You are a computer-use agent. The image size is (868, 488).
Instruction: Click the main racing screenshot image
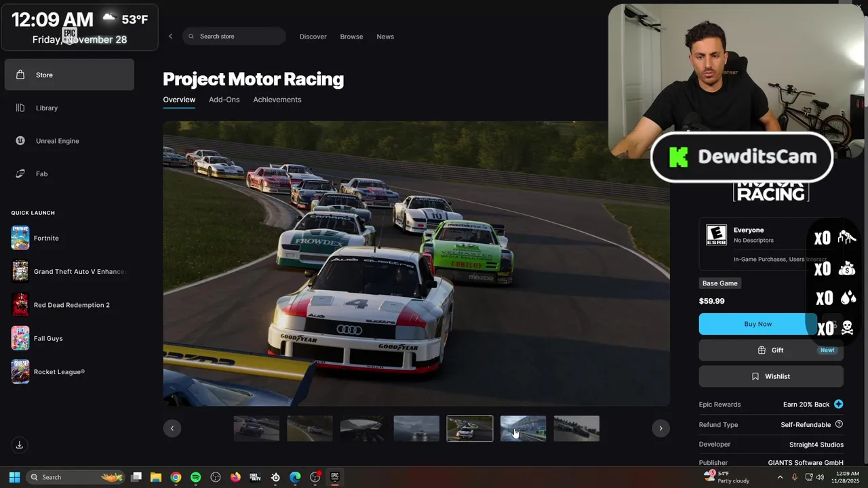[x=416, y=264]
